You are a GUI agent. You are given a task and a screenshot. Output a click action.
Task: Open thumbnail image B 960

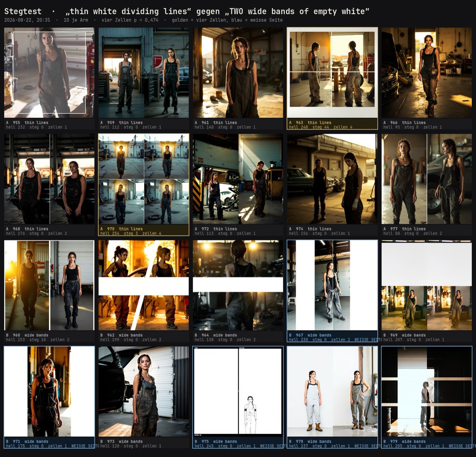[x=49, y=285]
